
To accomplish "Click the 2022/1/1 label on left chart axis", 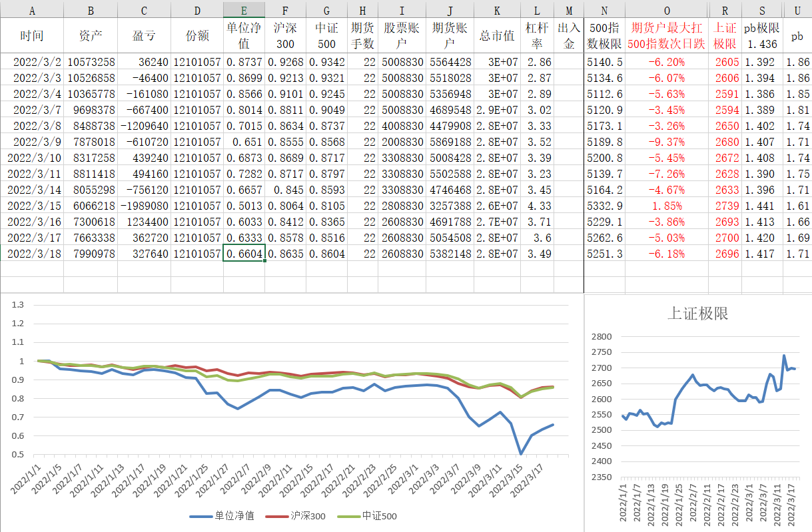I will tap(27, 479).
